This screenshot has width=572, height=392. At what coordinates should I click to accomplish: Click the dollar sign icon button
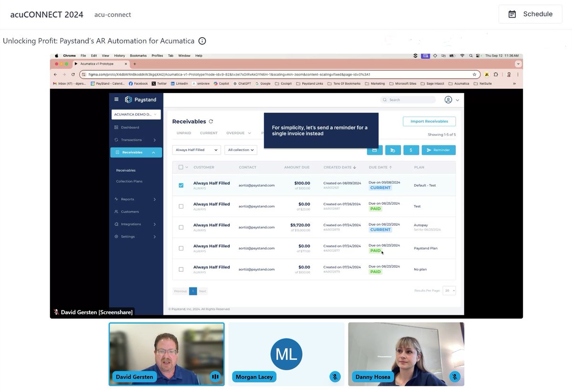[411, 150]
